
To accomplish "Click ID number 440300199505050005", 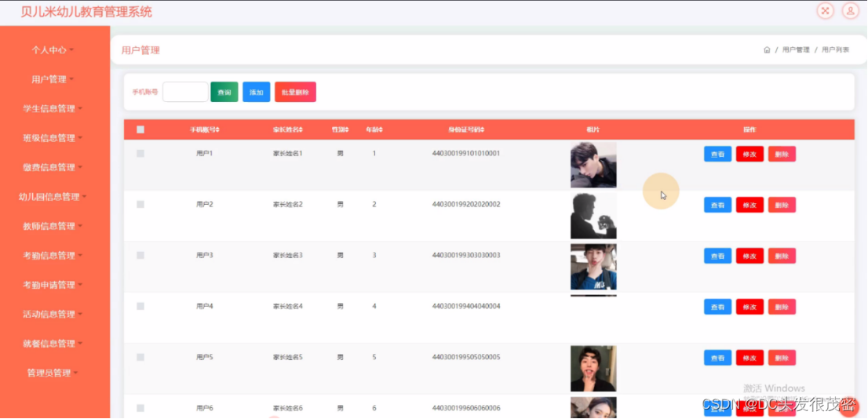I will (466, 357).
